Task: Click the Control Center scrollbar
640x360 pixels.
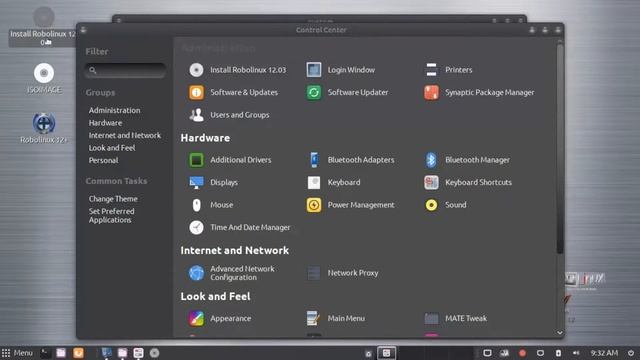Action: [560, 149]
